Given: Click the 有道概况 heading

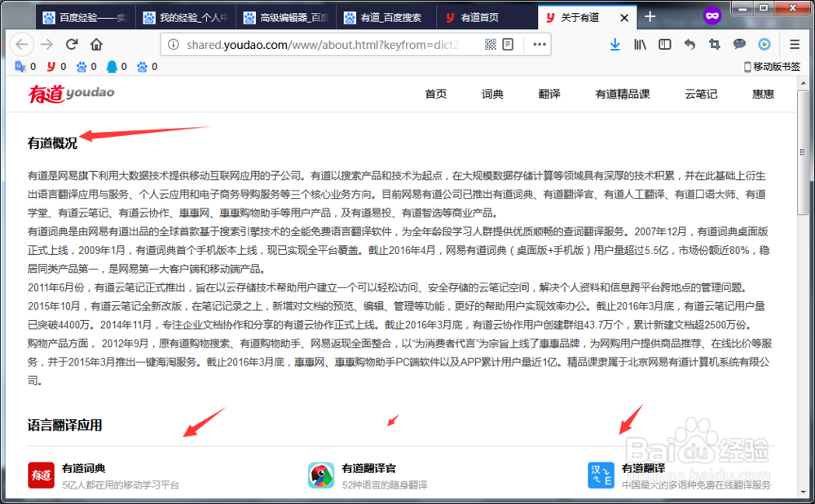Looking at the screenshot, I should click(x=52, y=143).
